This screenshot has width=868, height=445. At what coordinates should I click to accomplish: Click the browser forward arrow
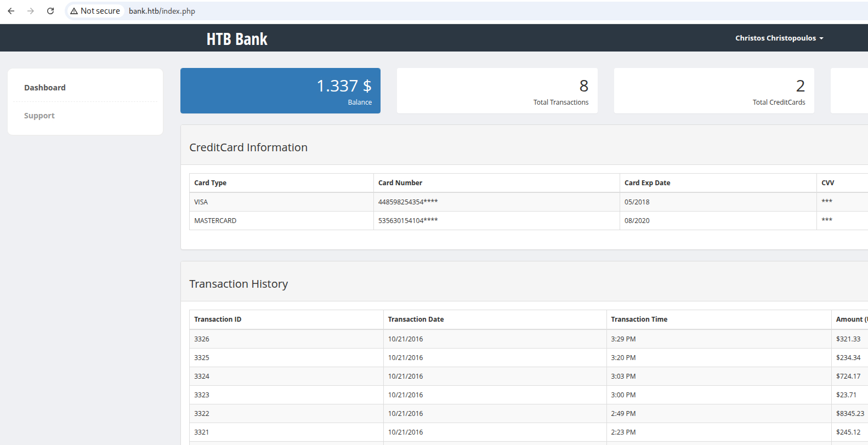click(x=31, y=11)
